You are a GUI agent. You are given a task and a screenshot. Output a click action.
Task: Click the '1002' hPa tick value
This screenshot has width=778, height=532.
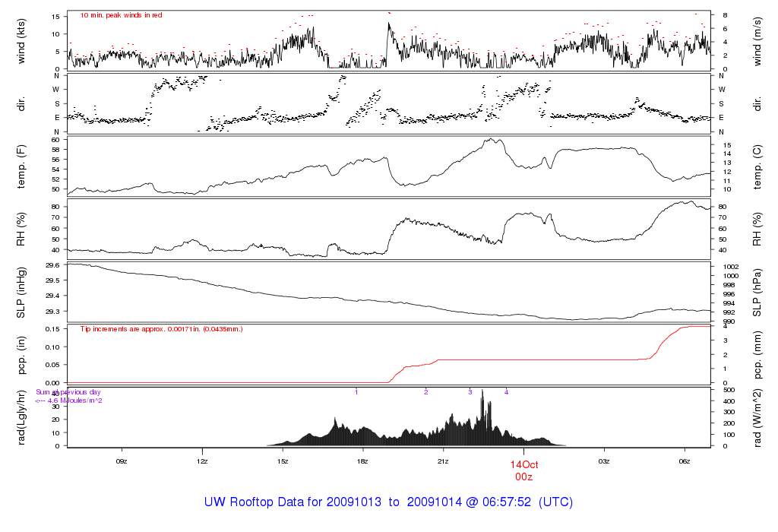[x=731, y=267]
